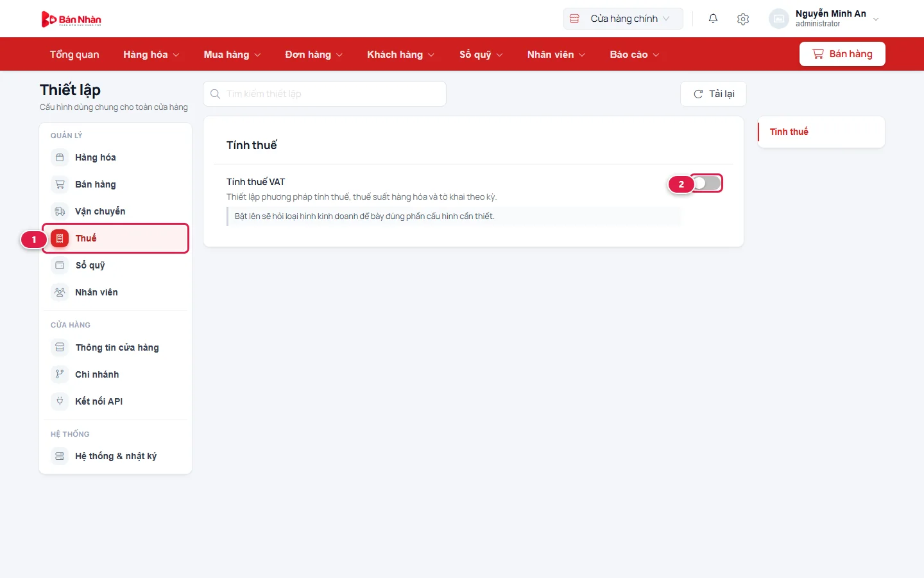Click the Nhân viên people icon
The width and height of the screenshot is (924, 578).
pyautogui.click(x=60, y=292)
